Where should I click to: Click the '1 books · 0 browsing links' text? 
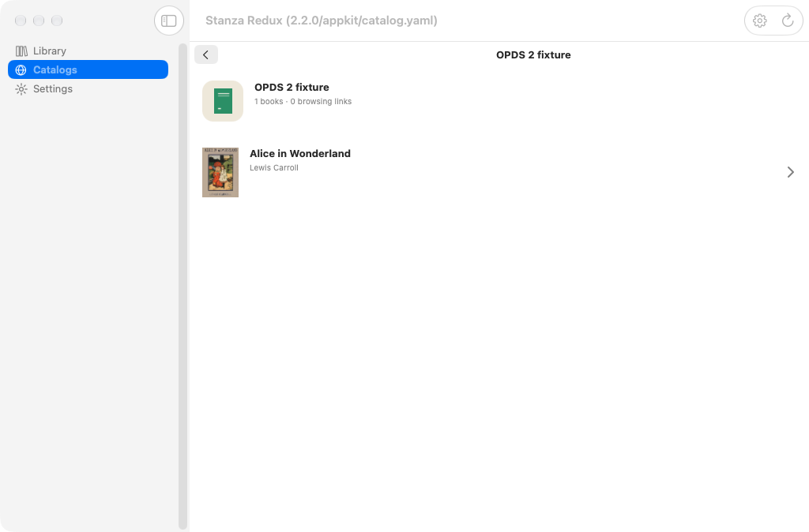coord(303,102)
